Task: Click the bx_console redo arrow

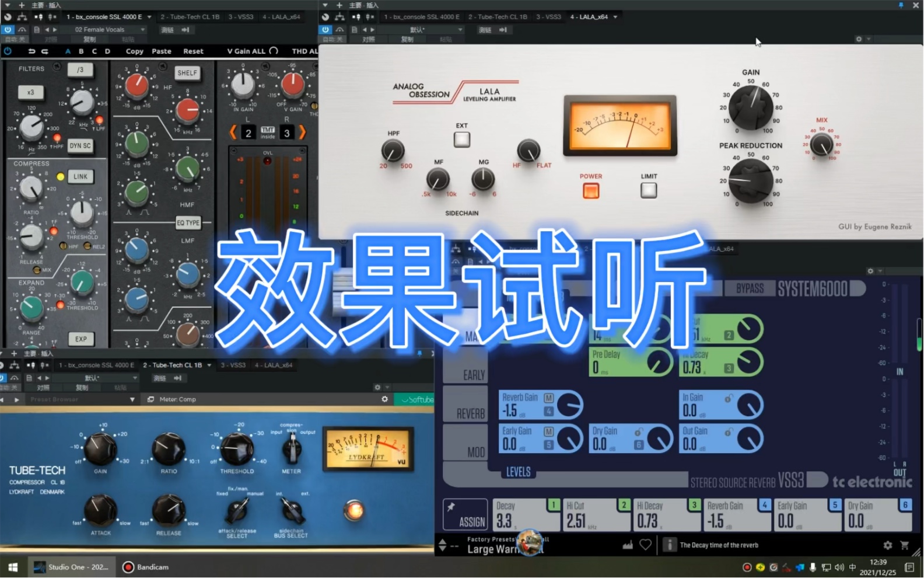Action: (x=45, y=51)
